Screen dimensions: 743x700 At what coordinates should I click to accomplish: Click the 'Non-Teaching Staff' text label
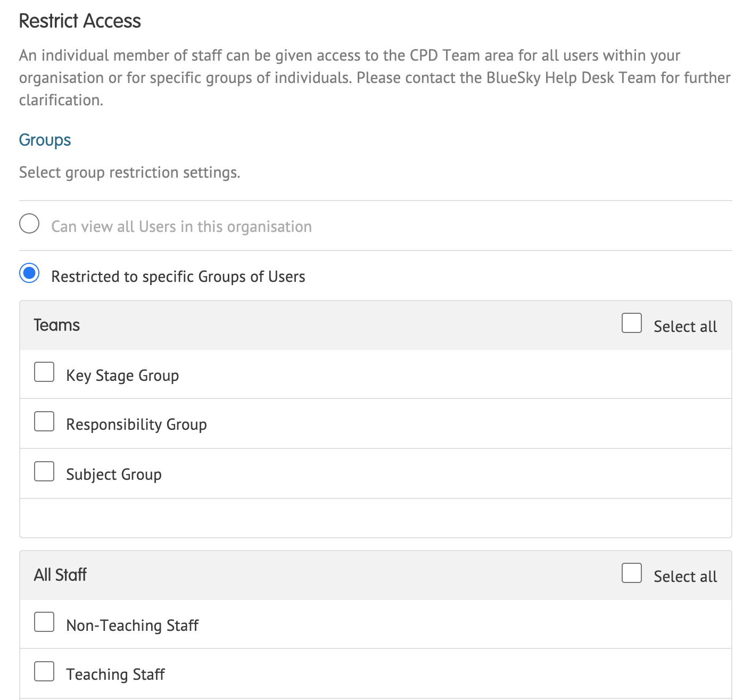coord(133,626)
